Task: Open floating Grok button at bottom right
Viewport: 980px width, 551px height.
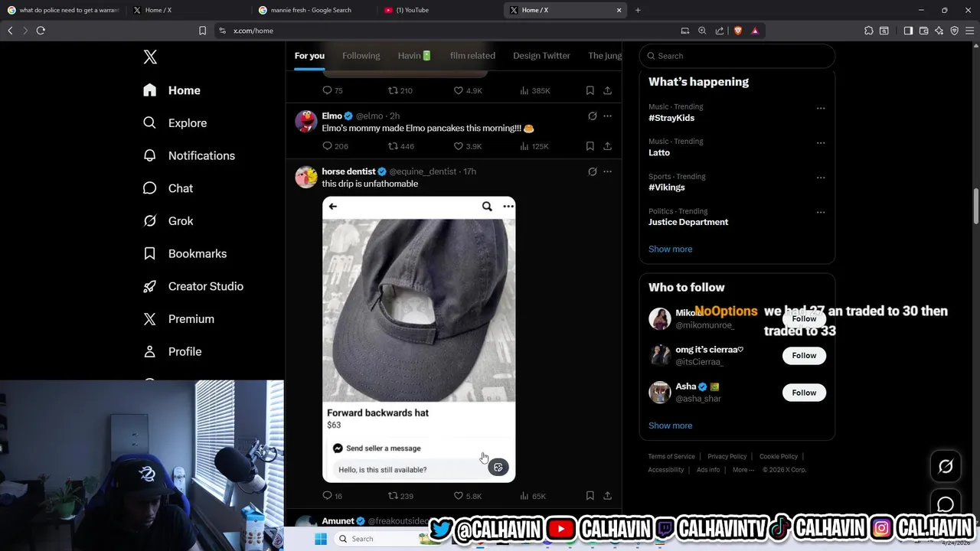Action: click(x=946, y=466)
